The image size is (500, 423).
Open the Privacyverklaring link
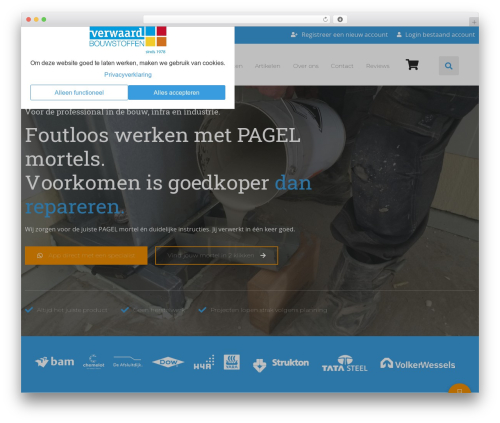128,75
